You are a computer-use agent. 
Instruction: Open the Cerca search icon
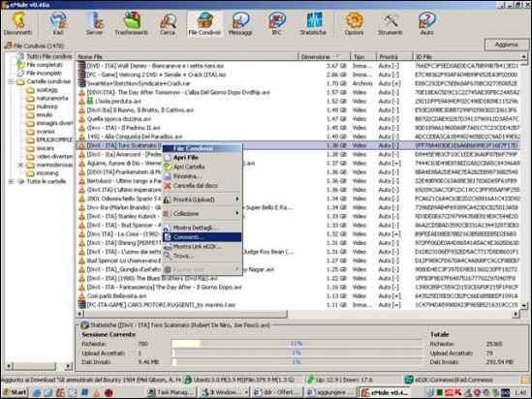[x=168, y=23]
